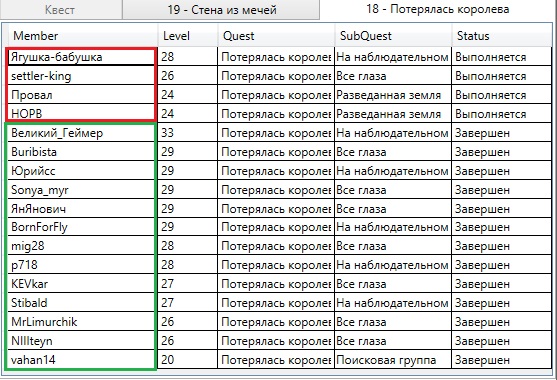Click Выполняется status of settler-king
This screenshot has width=557, height=380.
coord(502,76)
